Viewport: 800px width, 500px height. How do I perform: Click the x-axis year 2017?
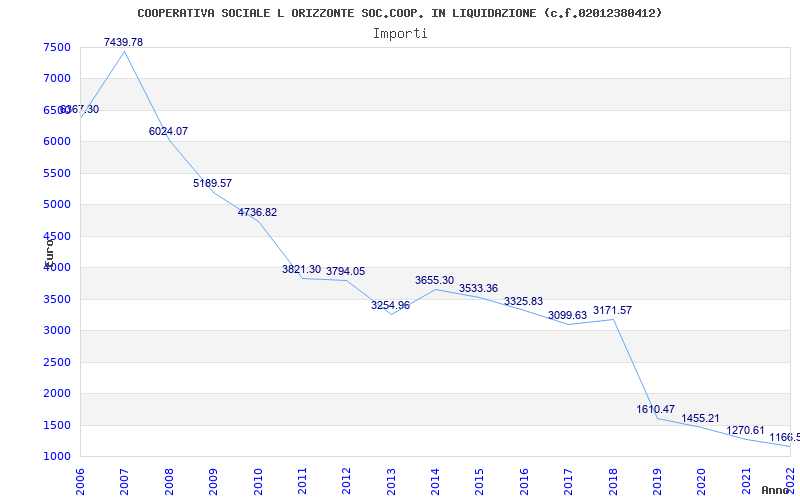(568, 482)
